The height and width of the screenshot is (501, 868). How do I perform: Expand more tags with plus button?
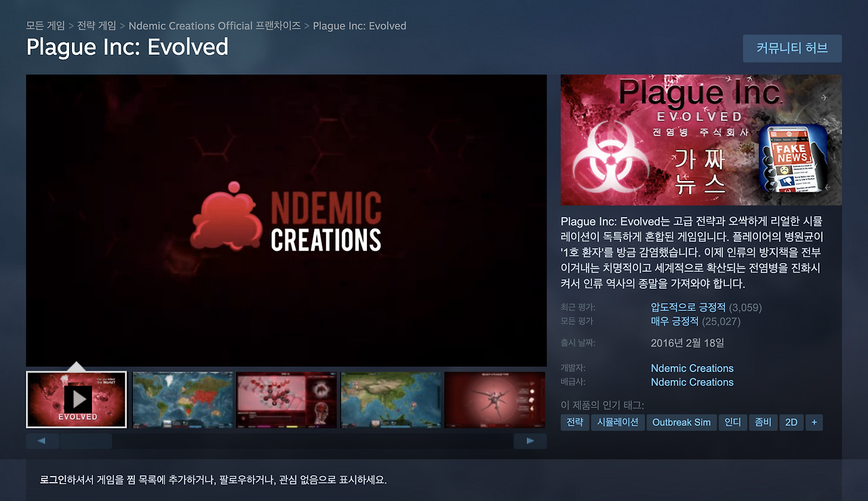tap(814, 422)
